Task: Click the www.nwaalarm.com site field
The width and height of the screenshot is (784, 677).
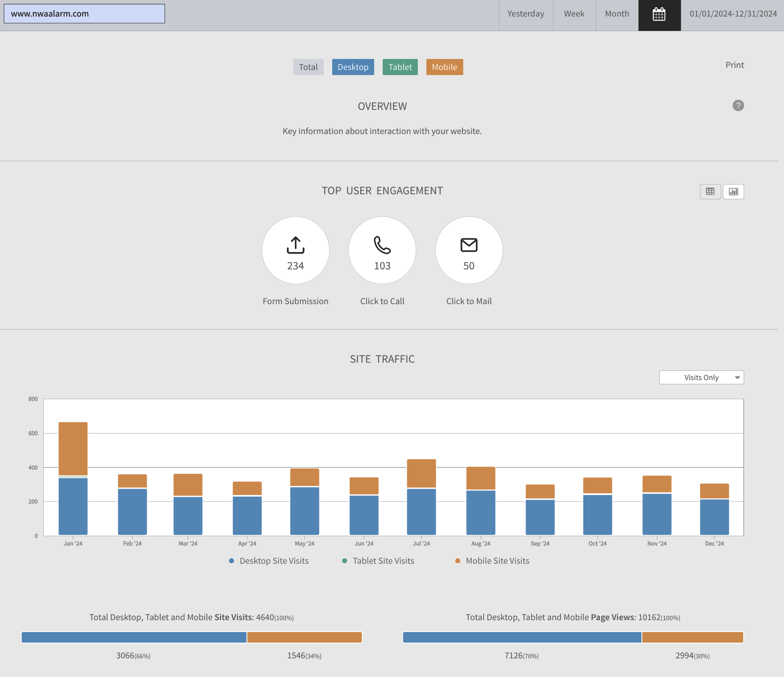Action: coord(84,14)
